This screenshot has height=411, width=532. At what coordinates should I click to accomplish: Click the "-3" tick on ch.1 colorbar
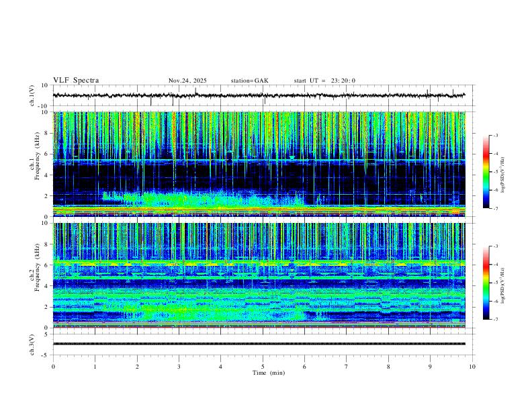(x=496, y=135)
